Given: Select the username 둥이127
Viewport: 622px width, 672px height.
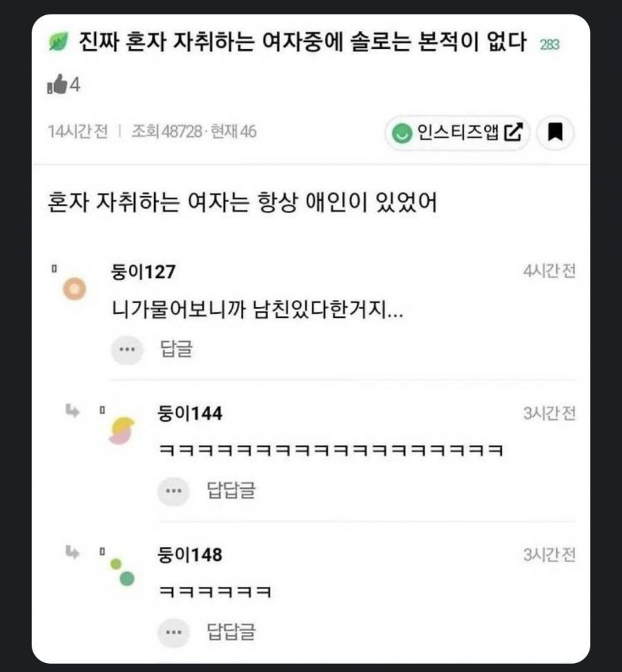Looking at the screenshot, I should pos(143,272).
